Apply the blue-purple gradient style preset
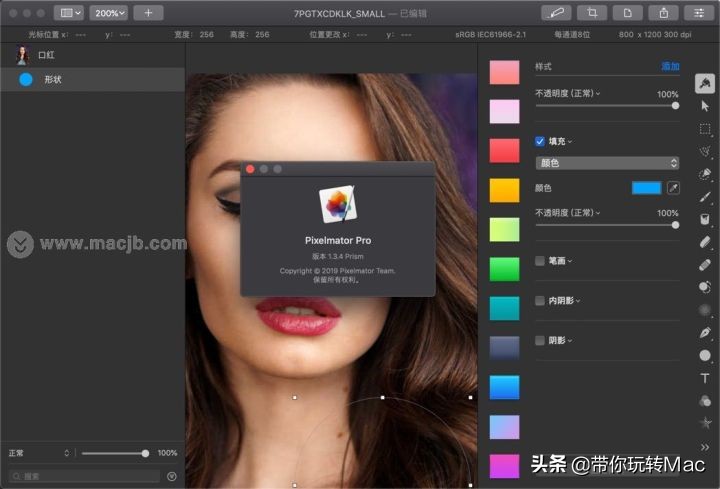 point(504,427)
